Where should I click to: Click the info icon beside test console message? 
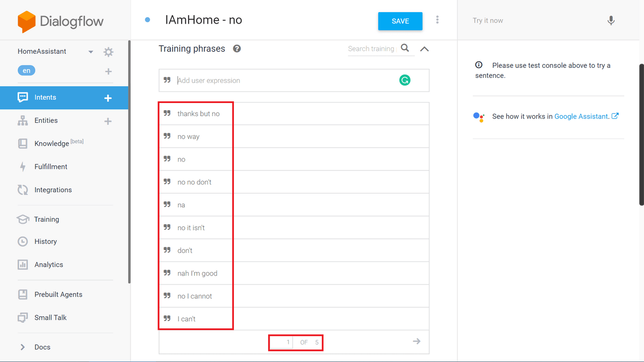coord(479,65)
